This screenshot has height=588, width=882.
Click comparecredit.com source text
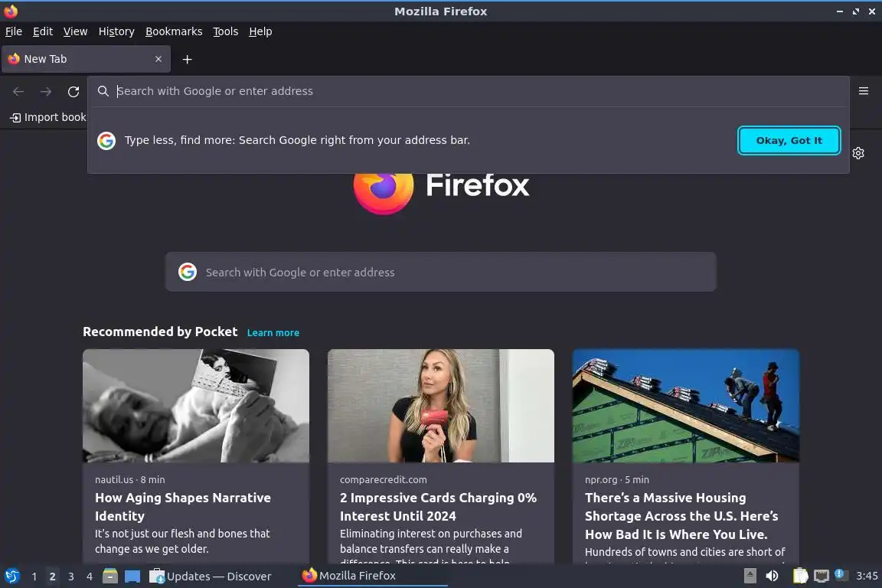(383, 479)
